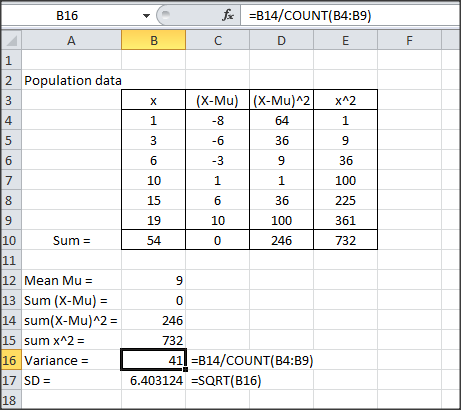Select row 16 header
Image resolution: width=461 pixels, height=410 pixels.
(11, 360)
